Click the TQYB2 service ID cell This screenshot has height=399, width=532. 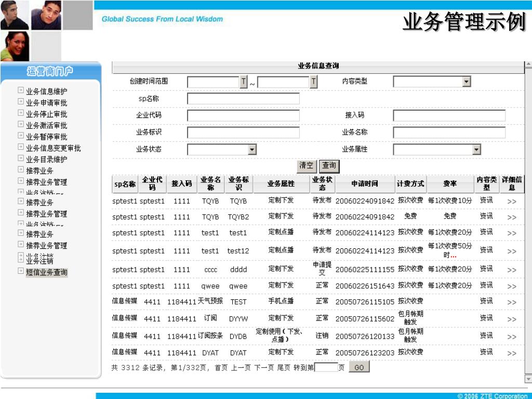pyautogui.click(x=238, y=217)
